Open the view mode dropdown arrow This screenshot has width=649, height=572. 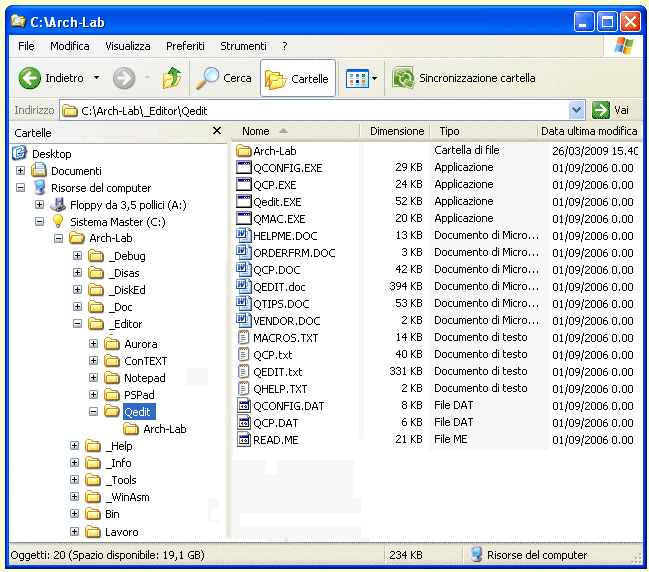pyautogui.click(x=375, y=78)
